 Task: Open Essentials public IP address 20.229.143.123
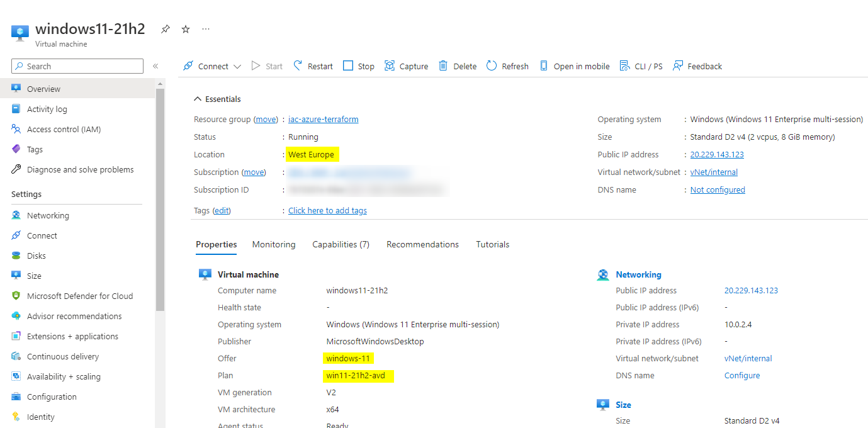[717, 154]
